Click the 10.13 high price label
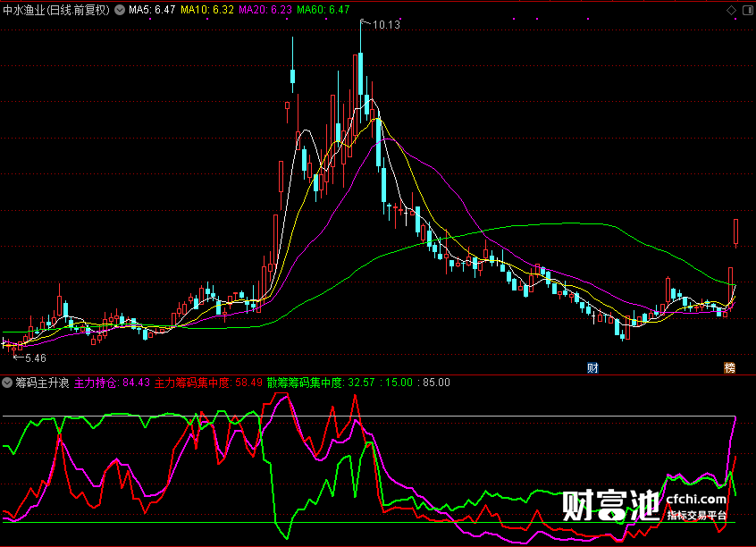756x547 pixels. 386,25
